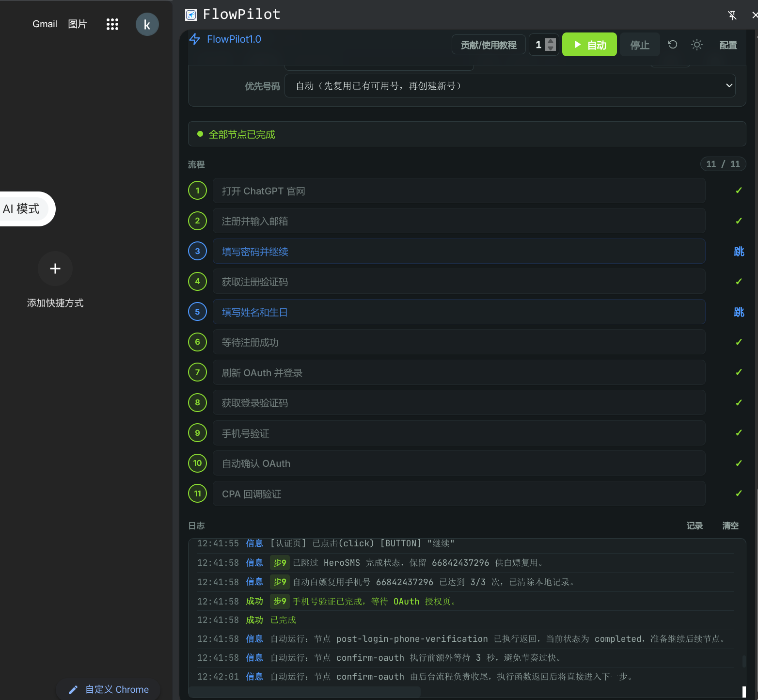Click the step 8 number circle
The height and width of the screenshot is (700, 758).
click(x=197, y=402)
